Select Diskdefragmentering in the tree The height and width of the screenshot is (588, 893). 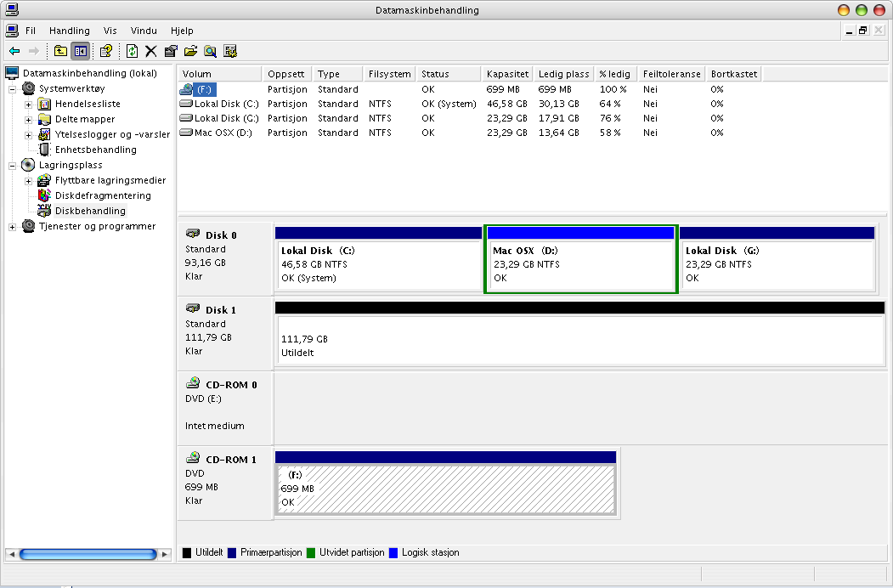pos(103,195)
